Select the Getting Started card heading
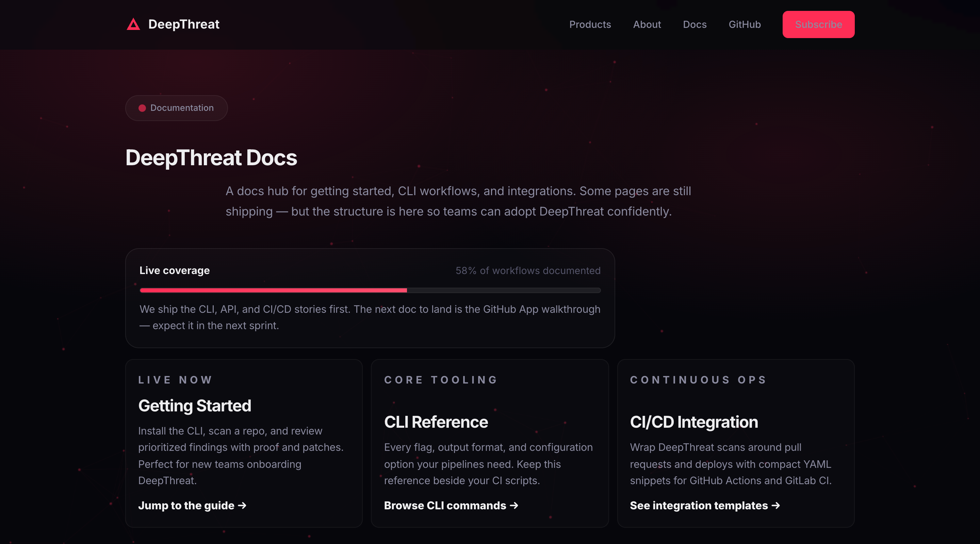Screen dimensions: 980x544 click(194, 406)
